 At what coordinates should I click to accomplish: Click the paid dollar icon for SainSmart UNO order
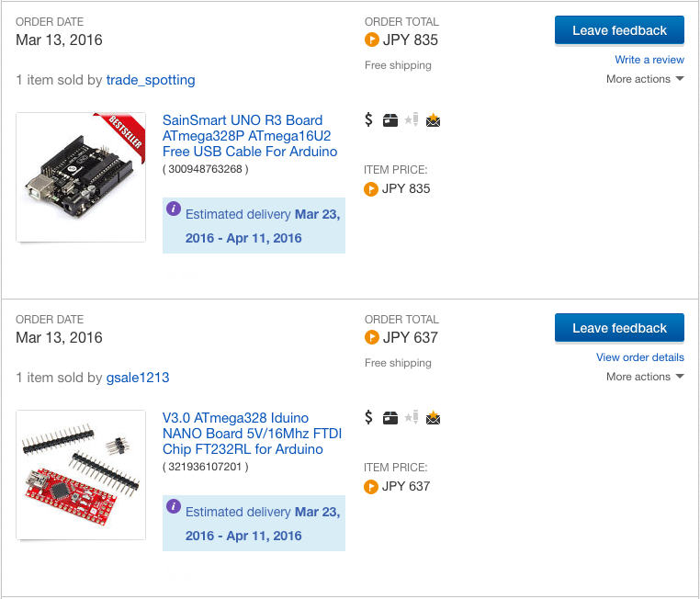click(x=368, y=119)
